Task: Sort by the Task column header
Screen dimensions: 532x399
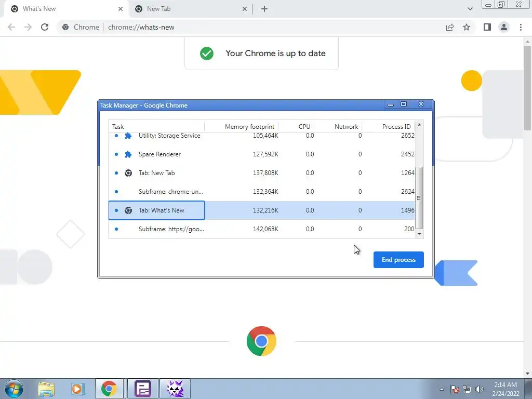Action: [156, 127]
